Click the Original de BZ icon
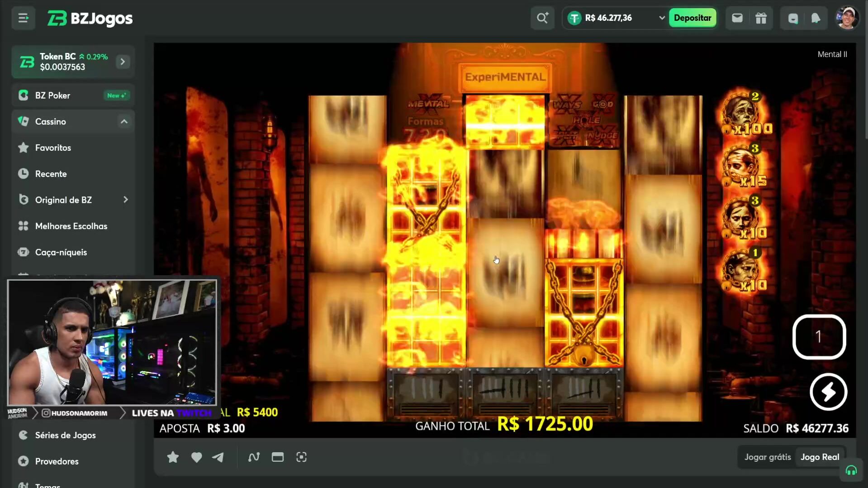Viewport: 868px width, 488px height. pyautogui.click(x=24, y=200)
